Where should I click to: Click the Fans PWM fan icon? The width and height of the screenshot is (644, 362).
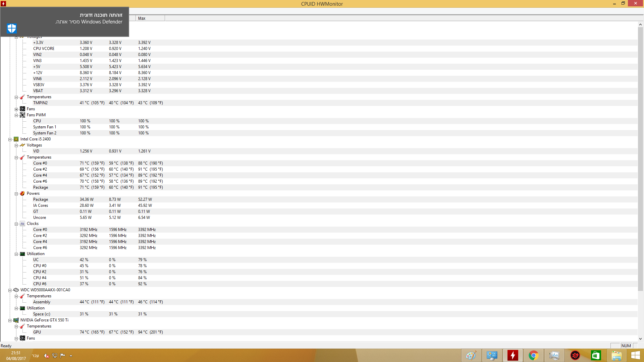pyautogui.click(x=22, y=115)
